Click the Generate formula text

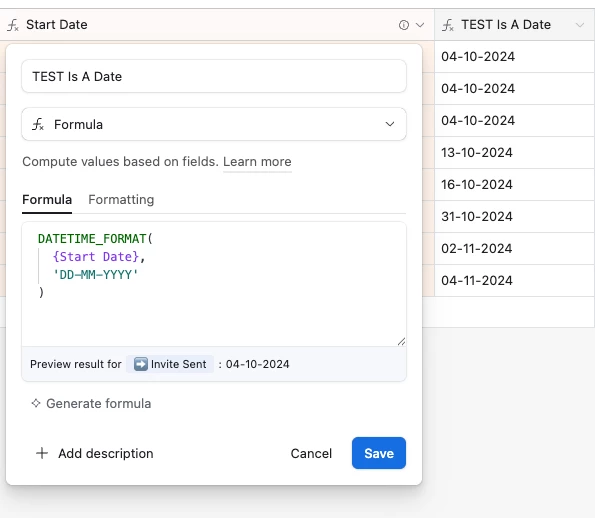click(99, 403)
